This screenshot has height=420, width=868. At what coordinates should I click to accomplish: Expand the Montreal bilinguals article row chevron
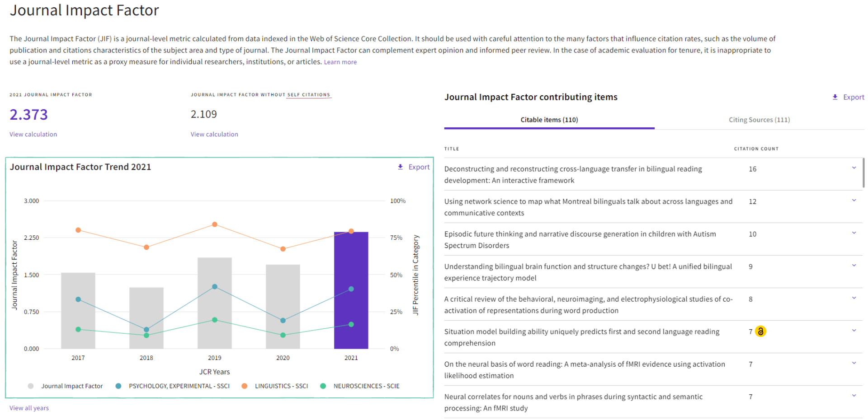coord(854,201)
